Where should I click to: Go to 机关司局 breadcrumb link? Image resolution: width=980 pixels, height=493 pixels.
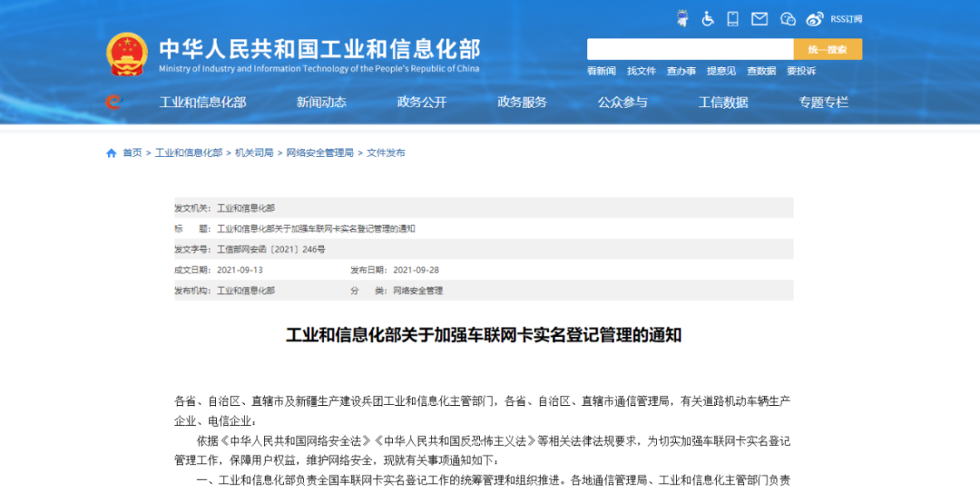pyautogui.click(x=254, y=153)
